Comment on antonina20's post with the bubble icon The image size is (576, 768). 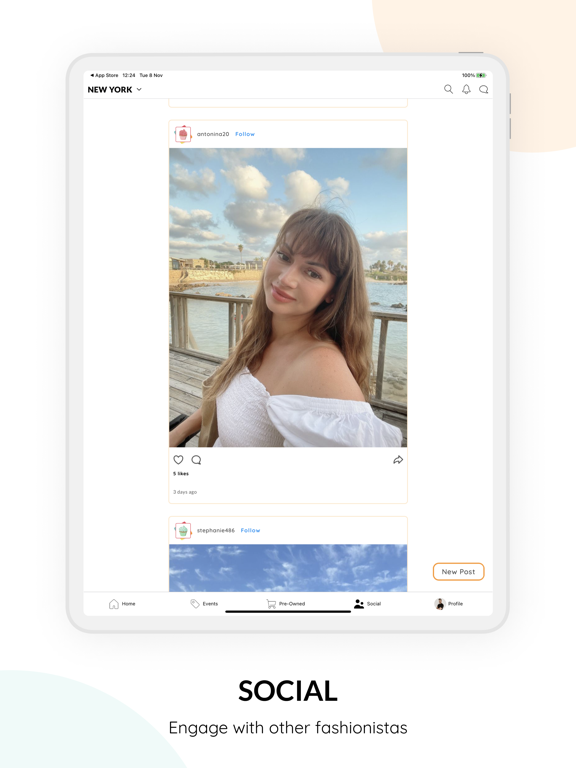(196, 459)
